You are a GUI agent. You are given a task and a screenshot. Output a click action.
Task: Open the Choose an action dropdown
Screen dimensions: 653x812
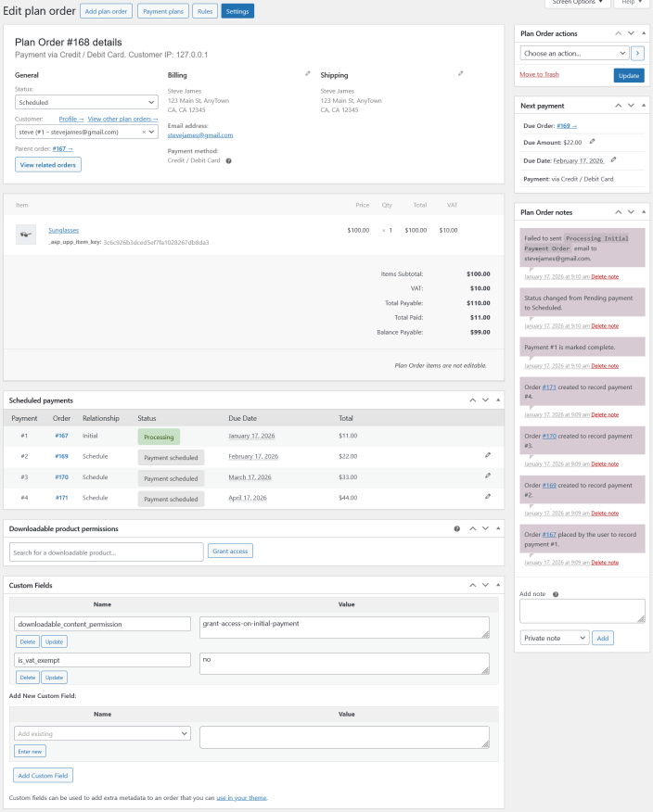click(574, 53)
